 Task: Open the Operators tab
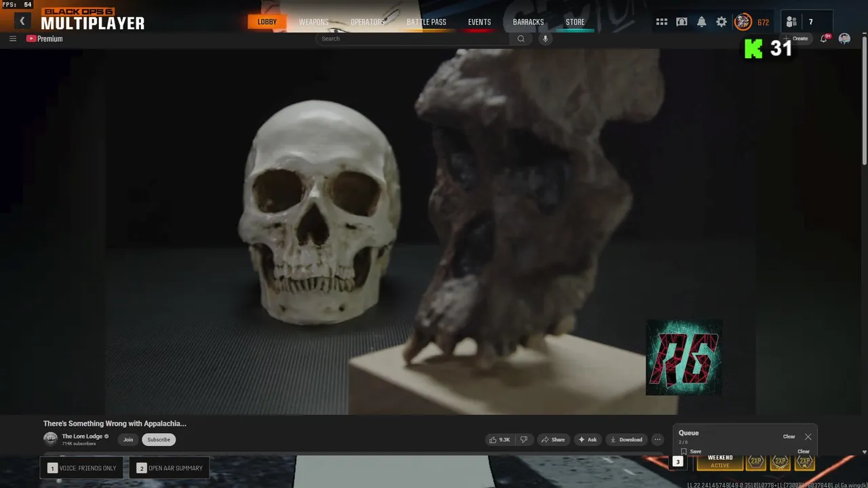(x=368, y=22)
